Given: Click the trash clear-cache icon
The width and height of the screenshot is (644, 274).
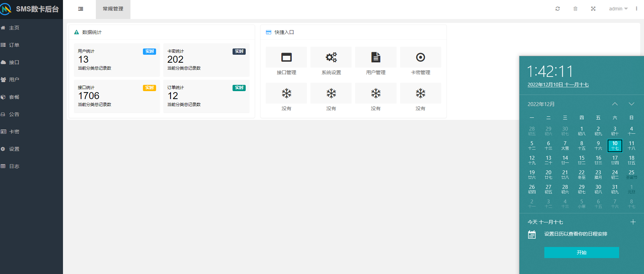Looking at the screenshot, I should [x=575, y=9].
